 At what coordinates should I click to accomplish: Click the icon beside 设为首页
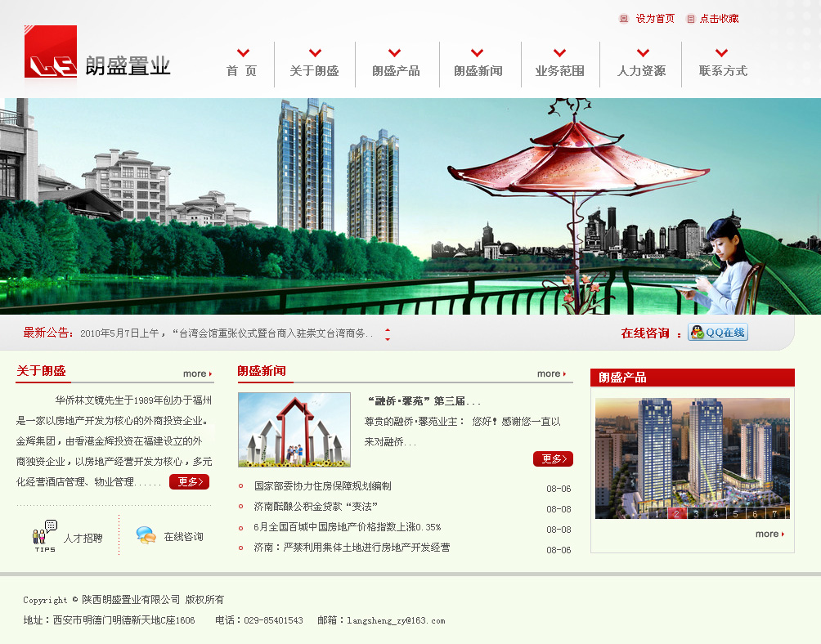click(624, 19)
